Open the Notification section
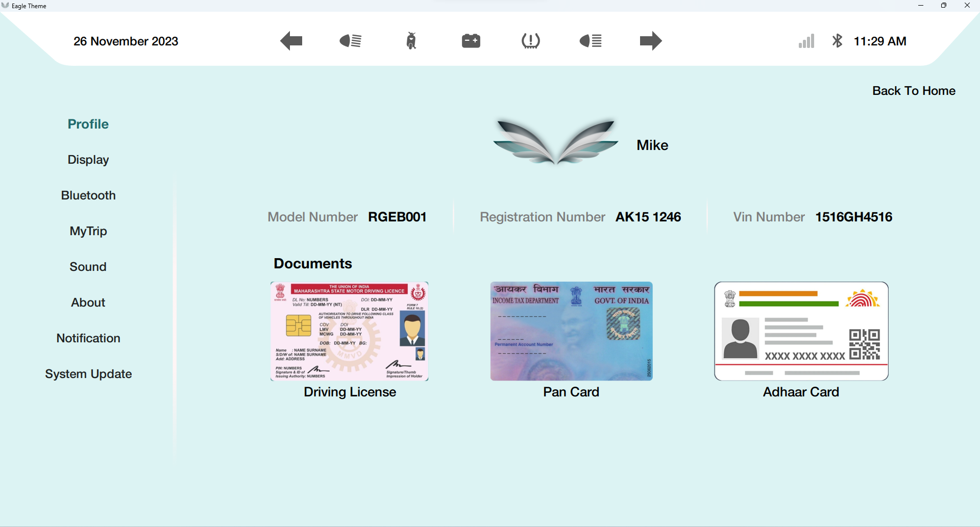 coord(88,338)
